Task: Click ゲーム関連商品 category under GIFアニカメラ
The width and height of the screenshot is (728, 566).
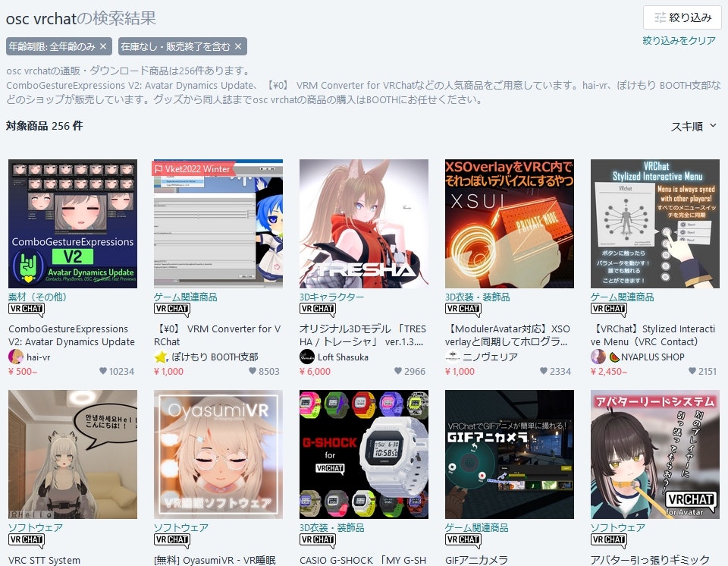Action: [x=477, y=527]
